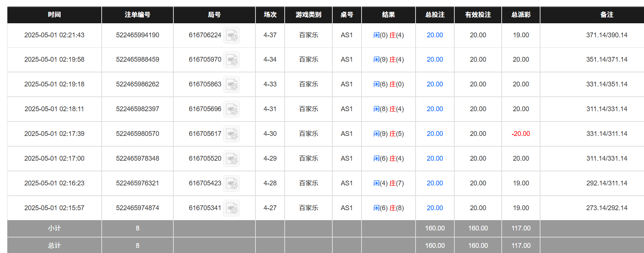
Task: Click total bet 20.00 link for 02:21:43 row
Action: click(435, 35)
